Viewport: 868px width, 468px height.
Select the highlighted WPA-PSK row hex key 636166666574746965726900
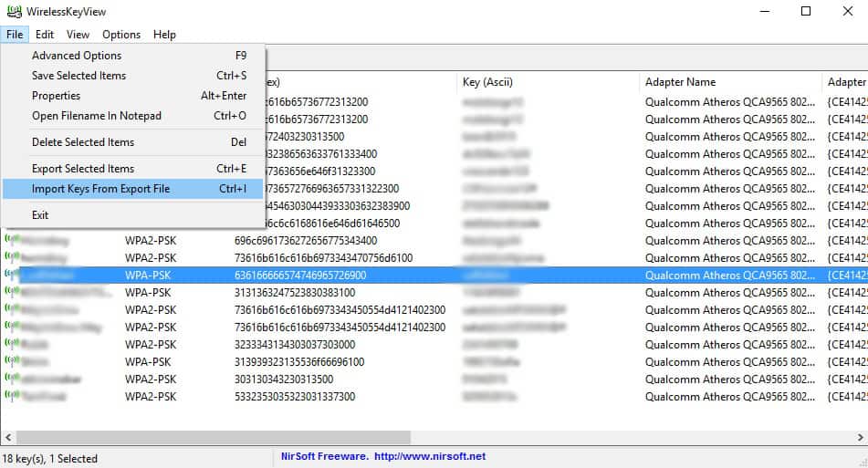pos(300,275)
